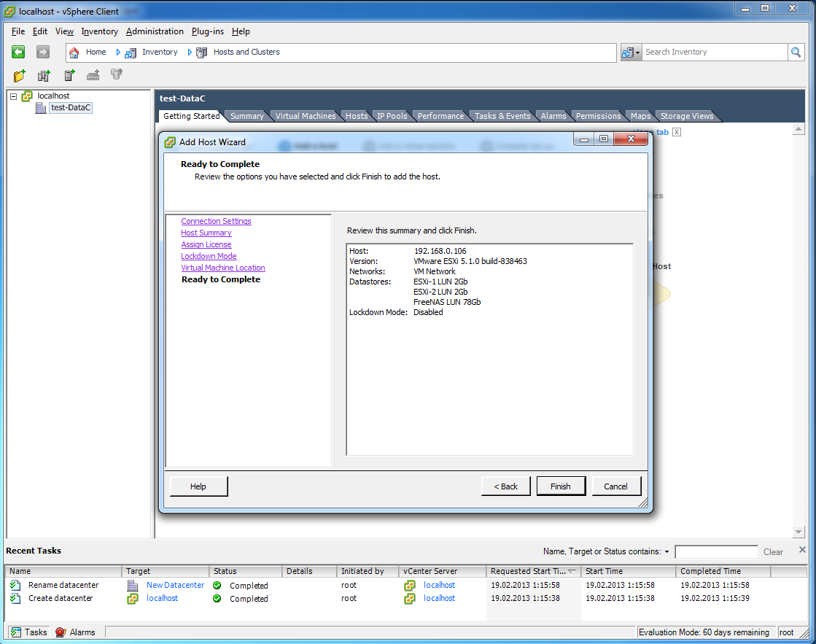816x644 pixels.
Task: Cancel the Add Host Wizard
Action: [615, 486]
